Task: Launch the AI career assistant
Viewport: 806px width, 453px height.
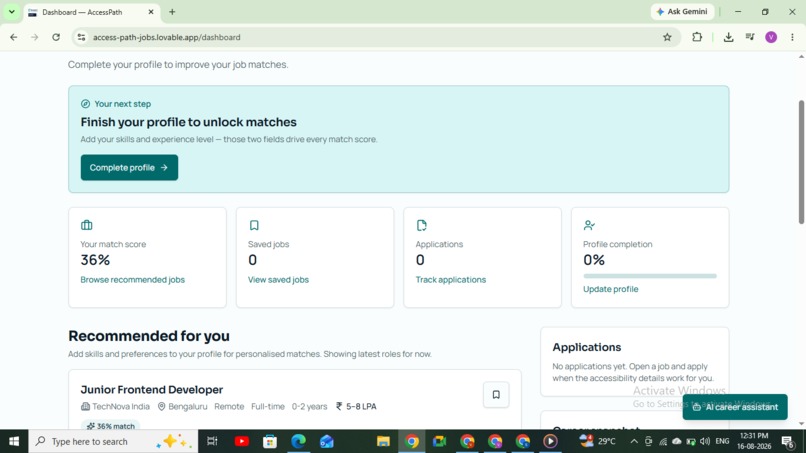Action: [x=735, y=407]
